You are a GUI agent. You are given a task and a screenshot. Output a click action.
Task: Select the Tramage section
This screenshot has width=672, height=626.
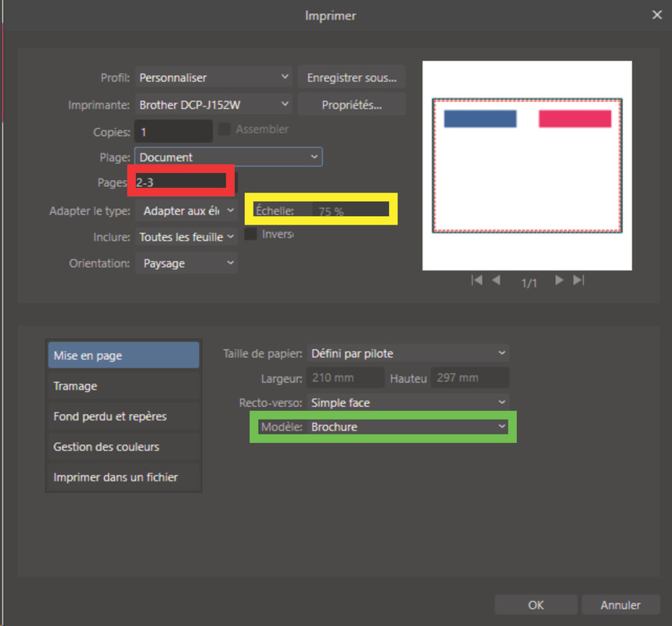(x=124, y=386)
